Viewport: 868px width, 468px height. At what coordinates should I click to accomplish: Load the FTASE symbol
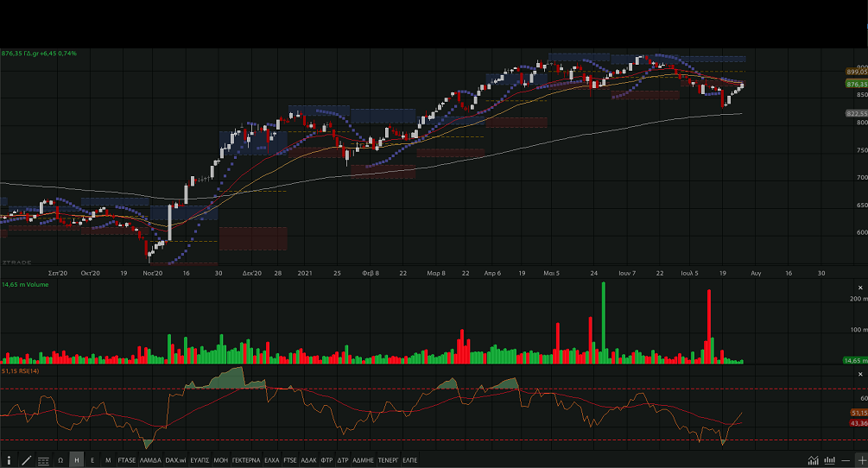[127, 460]
